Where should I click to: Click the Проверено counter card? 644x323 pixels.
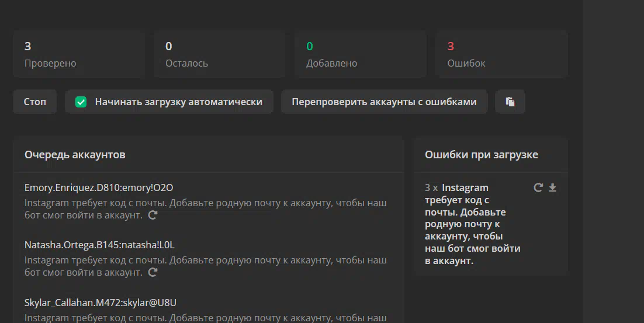point(78,54)
